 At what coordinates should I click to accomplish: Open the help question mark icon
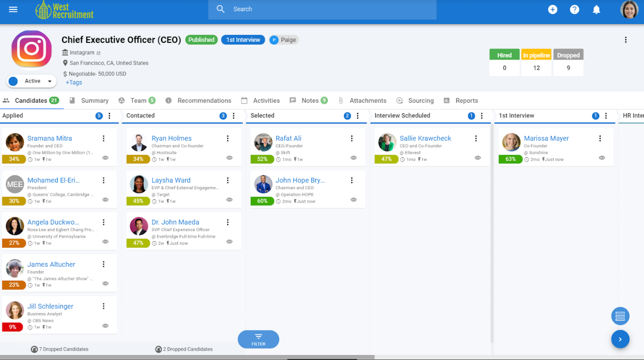pyautogui.click(x=574, y=9)
